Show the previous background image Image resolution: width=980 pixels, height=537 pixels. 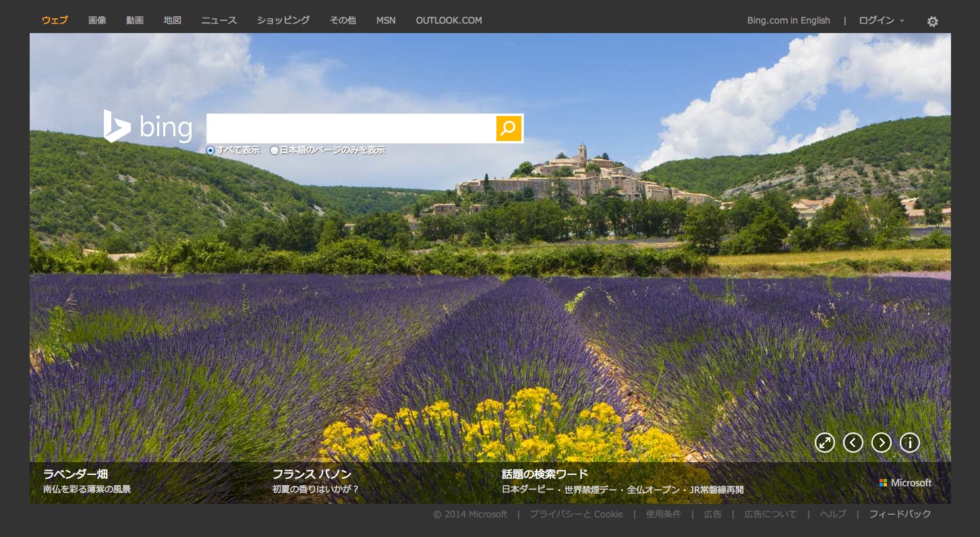853,443
